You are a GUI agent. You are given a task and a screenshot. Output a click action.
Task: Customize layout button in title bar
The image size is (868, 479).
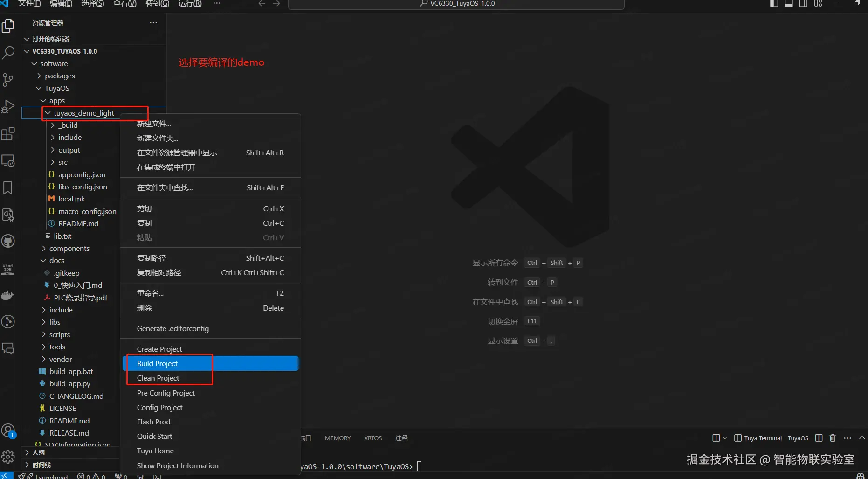pyautogui.click(x=818, y=4)
